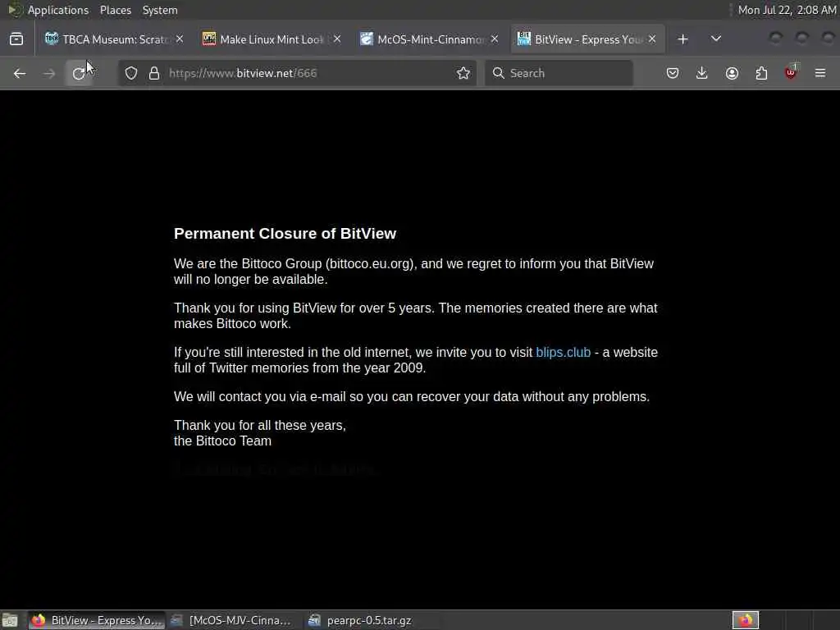The width and height of the screenshot is (840, 630).
Task: Go back to the previous page
Action: coord(20,73)
